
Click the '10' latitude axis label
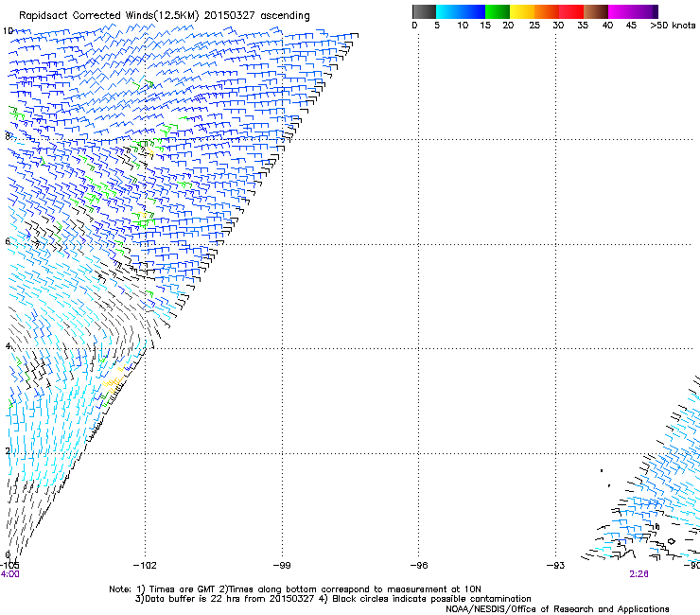tap(8, 31)
